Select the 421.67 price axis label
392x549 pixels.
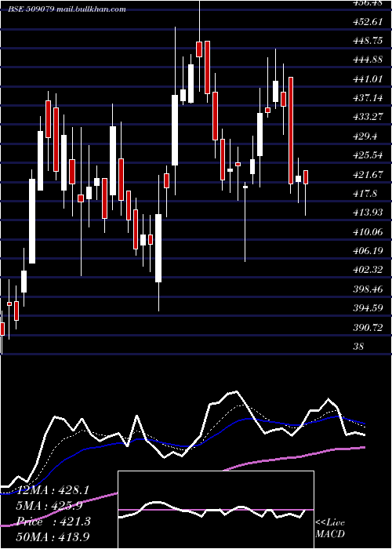tap(368, 174)
